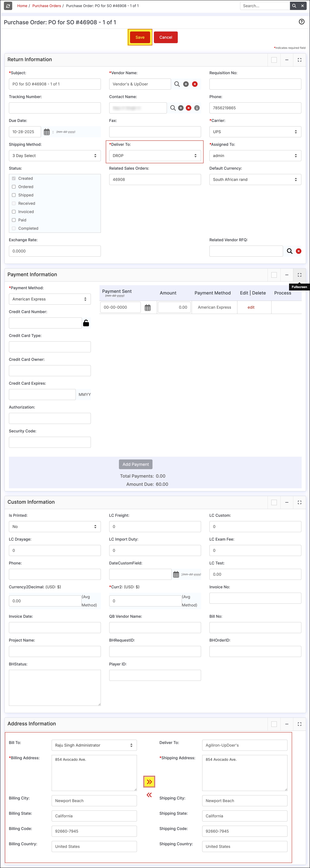The image size is (310, 868).
Task: Enable the Paid status checkbox
Action: pyautogui.click(x=14, y=220)
